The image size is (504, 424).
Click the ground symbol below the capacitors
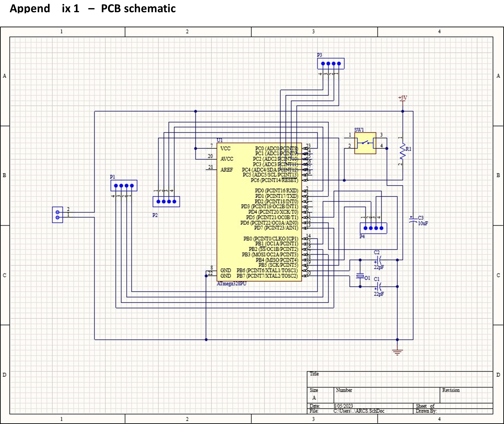tap(397, 352)
